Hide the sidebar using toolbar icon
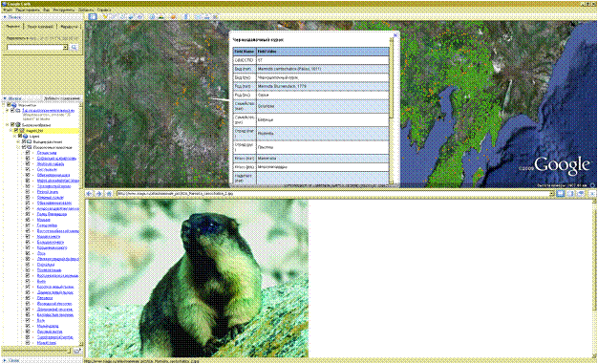This screenshot has width=598, height=364. (93, 17)
